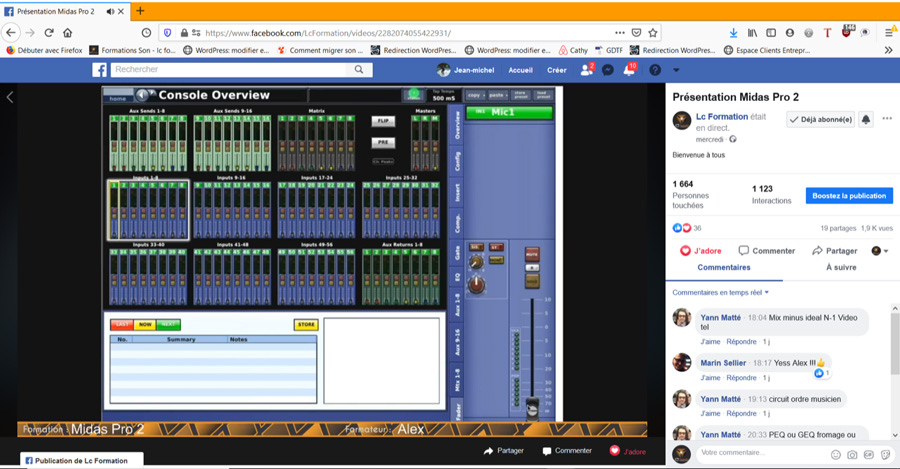Screen dimensions: 900x469
Task: Click the Facebook logo icon
Action: click(99, 70)
